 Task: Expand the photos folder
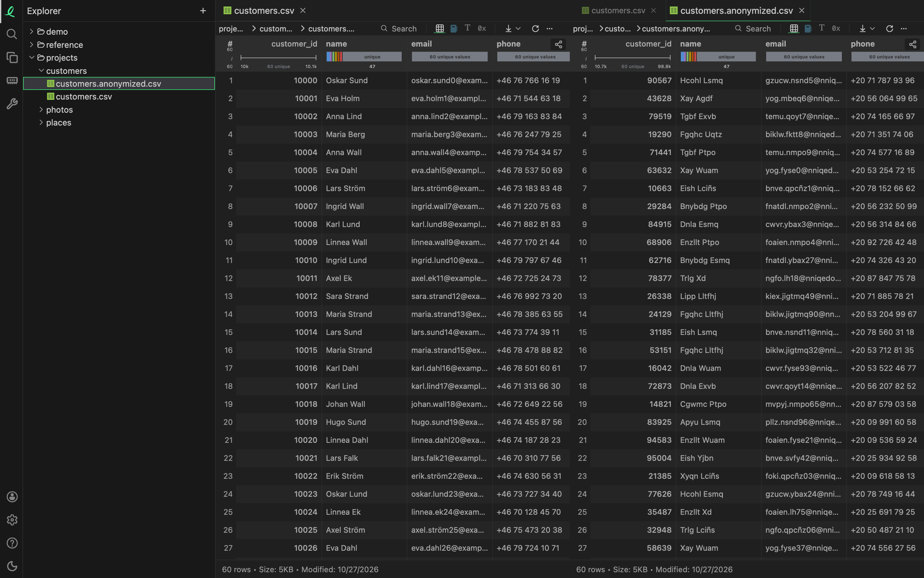tap(41, 109)
